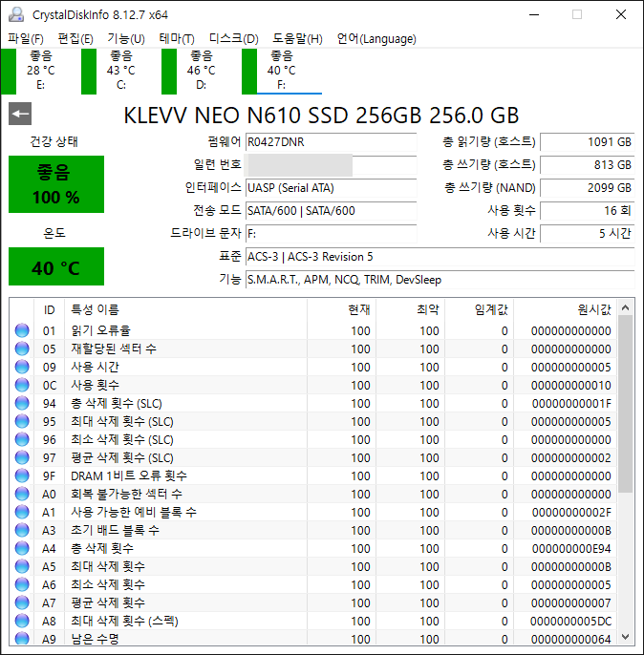Click the 좋음 100 % health status button
Image resolution: width=644 pixels, height=655 pixels.
click(x=56, y=184)
